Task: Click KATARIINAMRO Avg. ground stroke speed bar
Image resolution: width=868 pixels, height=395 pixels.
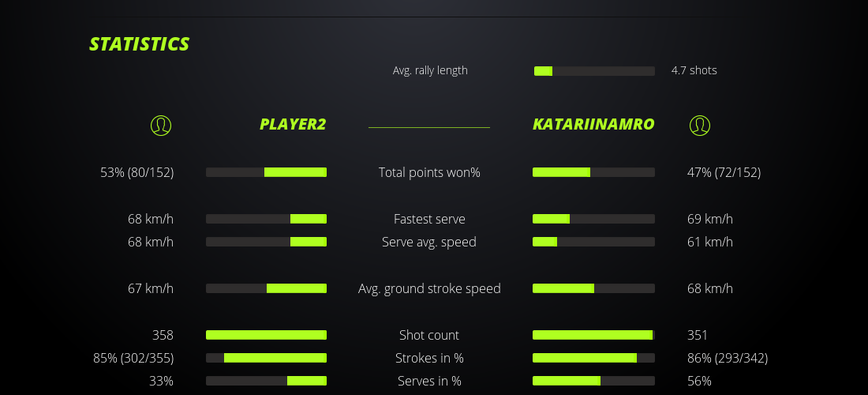Action: click(x=593, y=288)
